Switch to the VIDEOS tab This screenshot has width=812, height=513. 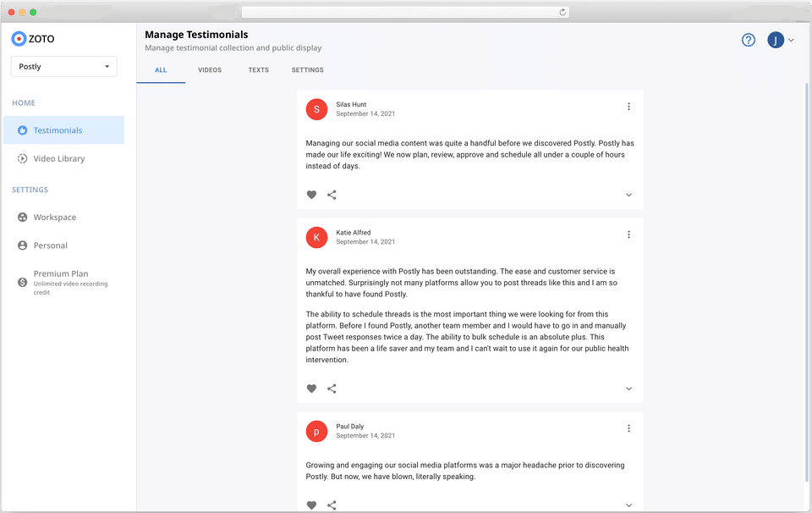tap(210, 70)
